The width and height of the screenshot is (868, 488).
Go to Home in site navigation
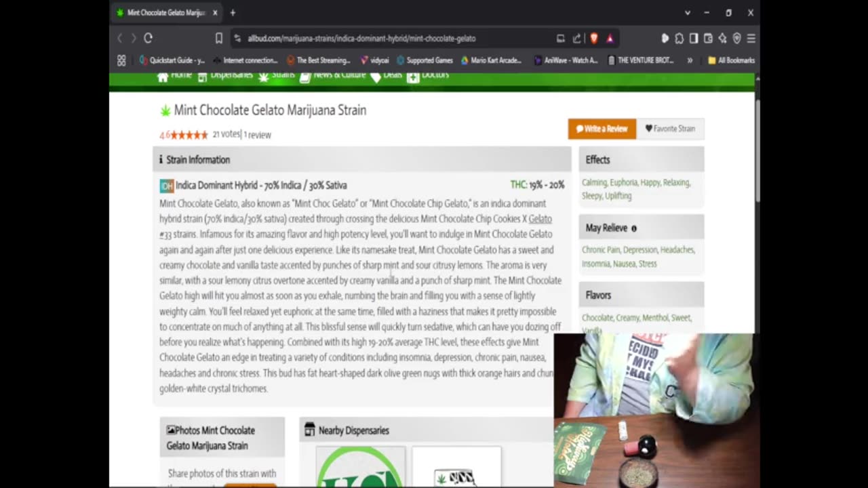click(x=174, y=75)
